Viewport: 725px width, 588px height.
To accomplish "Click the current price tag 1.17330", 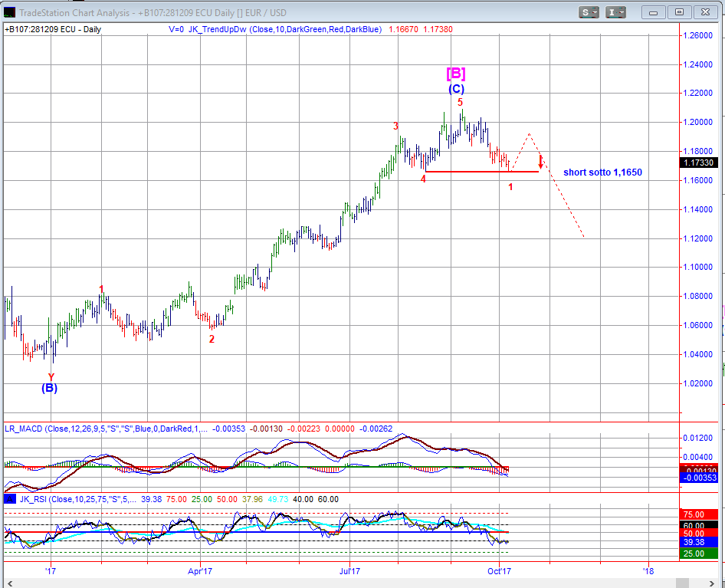I will (699, 163).
